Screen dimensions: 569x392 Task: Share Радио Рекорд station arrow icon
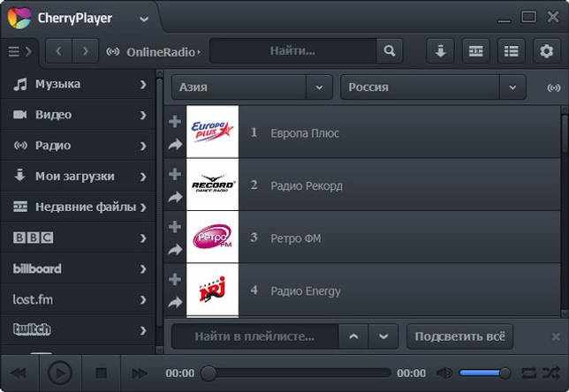coord(175,197)
